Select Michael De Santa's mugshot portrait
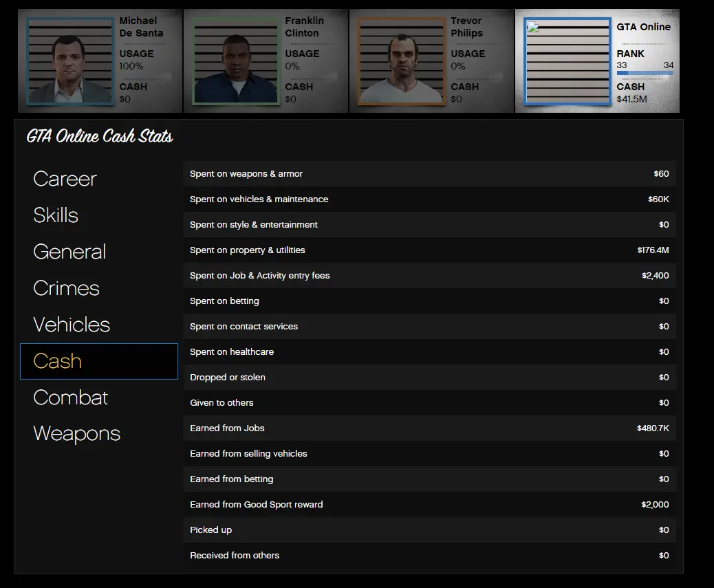The image size is (714, 588). [70, 61]
